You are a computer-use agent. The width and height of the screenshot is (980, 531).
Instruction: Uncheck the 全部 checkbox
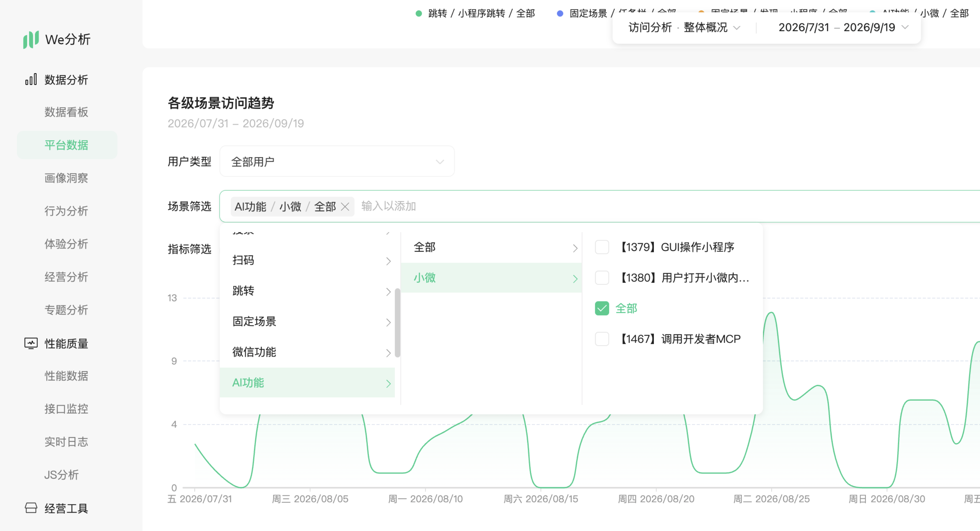[x=602, y=308]
